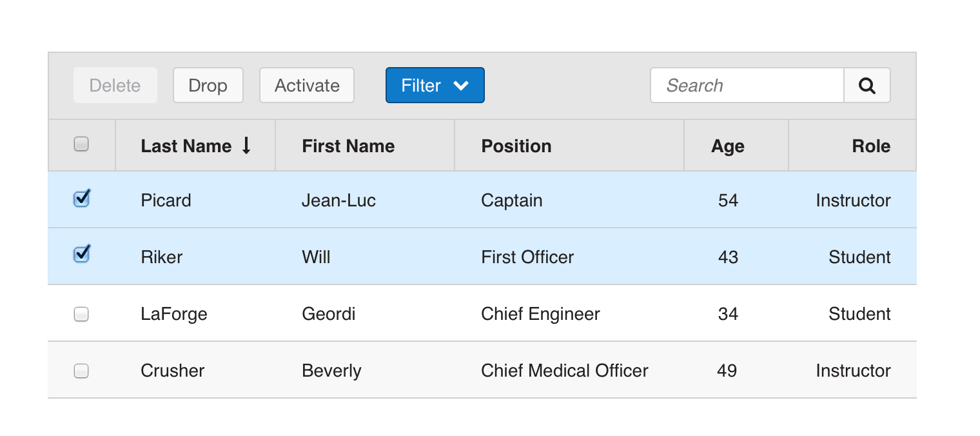Click the disabled Delete button
Image resolution: width=980 pixels, height=436 pixels.
tap(115, 86)
